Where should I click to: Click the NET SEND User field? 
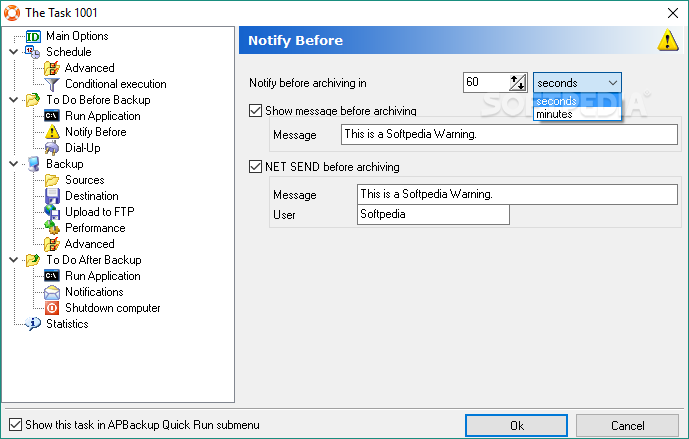433,214
